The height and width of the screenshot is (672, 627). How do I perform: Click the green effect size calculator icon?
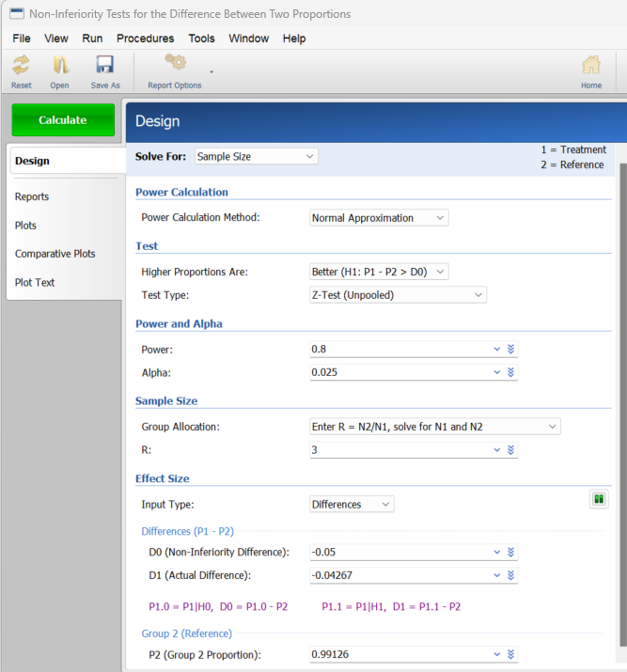[x=599, y=499]
